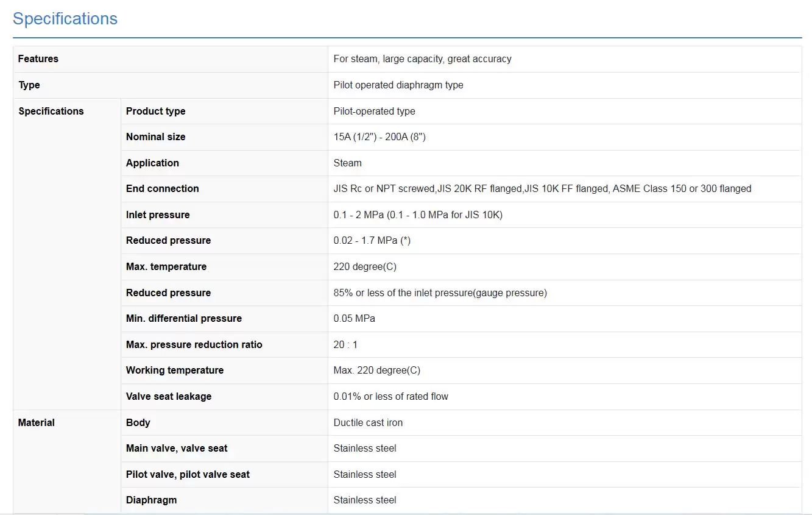Click the "0.02 - 1.7 MPa (*)" value

pyautogui.click(x=372, y=241)
